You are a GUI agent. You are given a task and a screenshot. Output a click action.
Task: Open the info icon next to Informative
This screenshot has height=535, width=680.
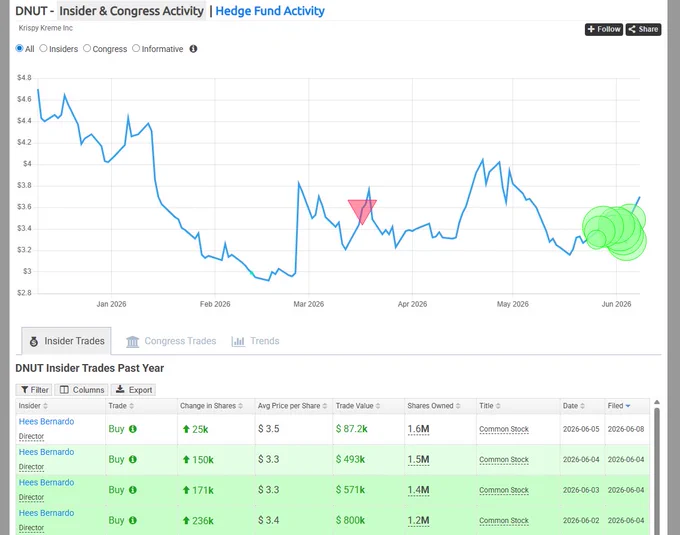coord(193,49)
